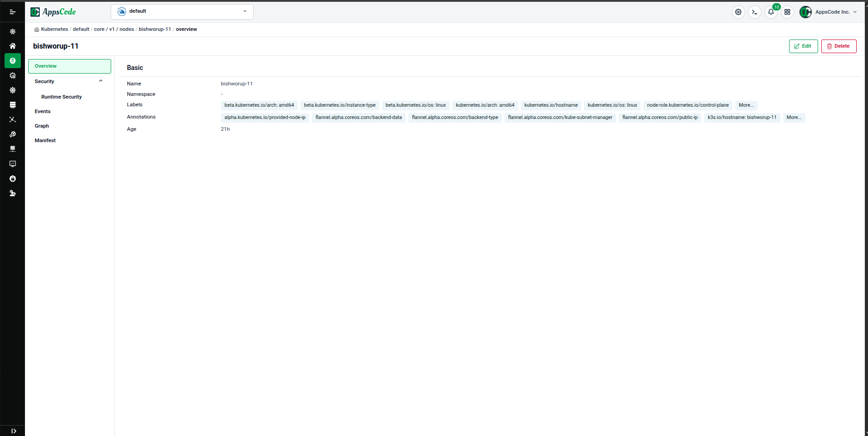Click the Edit button for bishworup-11
This screenshot has width=868, height=436.
(803, 46)
